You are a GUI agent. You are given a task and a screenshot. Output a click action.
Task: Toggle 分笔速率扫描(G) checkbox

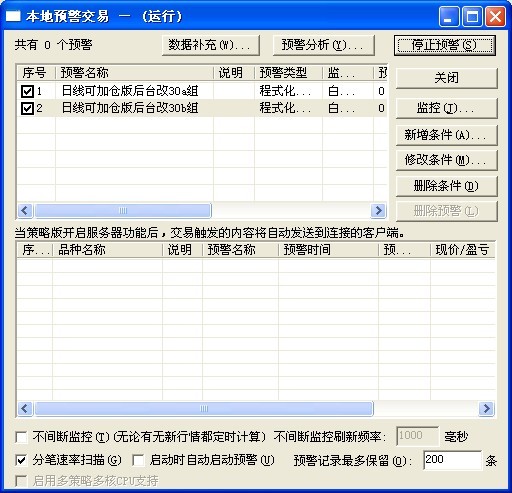(x=21, y=460)
